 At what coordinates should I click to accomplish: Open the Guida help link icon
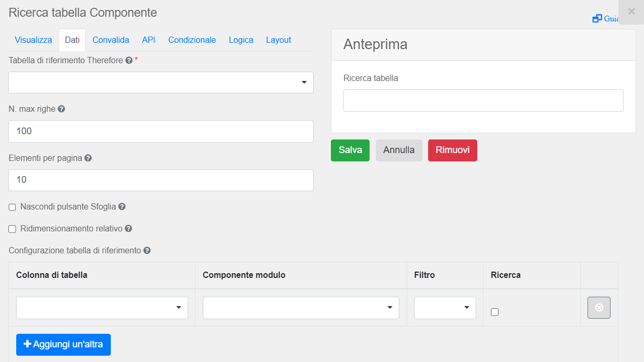[597, 19]
